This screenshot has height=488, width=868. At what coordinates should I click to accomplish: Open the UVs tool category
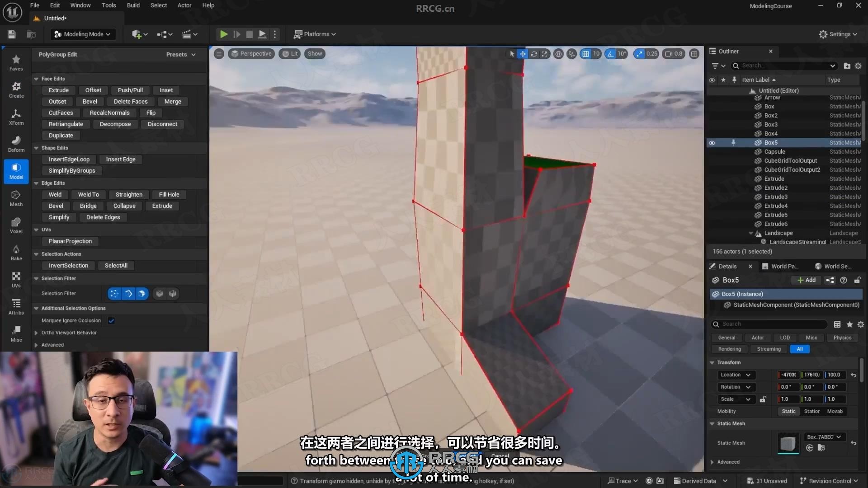click(x=16, y=280)
